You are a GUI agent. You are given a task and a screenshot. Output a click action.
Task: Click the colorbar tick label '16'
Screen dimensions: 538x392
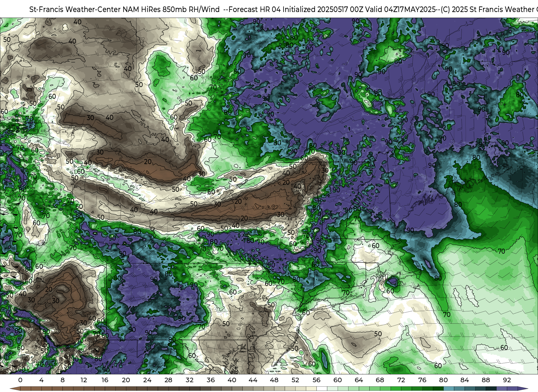tap(105, 380)
